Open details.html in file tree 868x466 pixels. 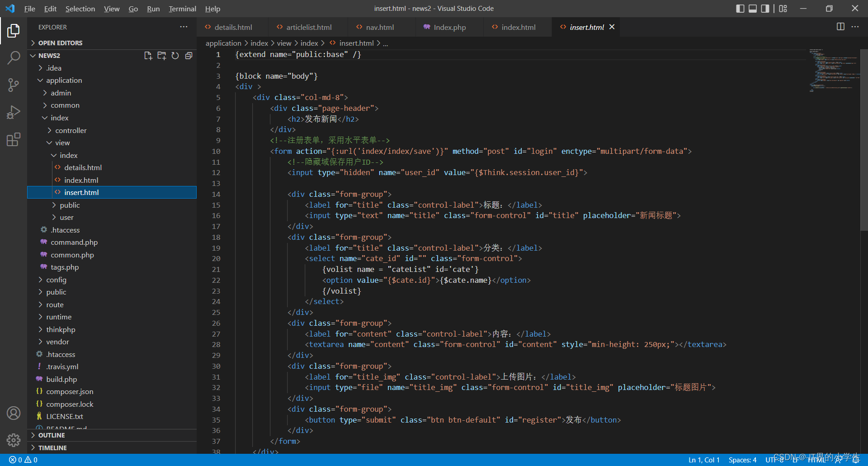point(112,167)
